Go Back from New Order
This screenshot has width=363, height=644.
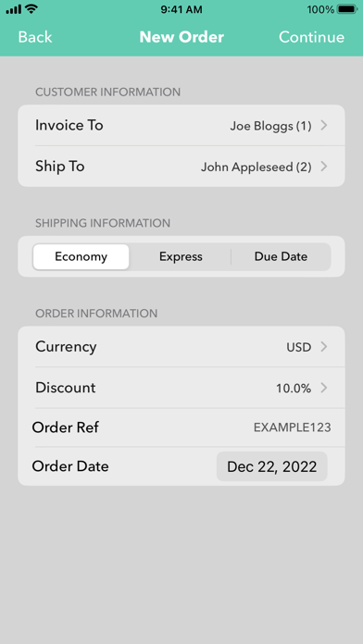pyautogui.click(x=35, y=37)
